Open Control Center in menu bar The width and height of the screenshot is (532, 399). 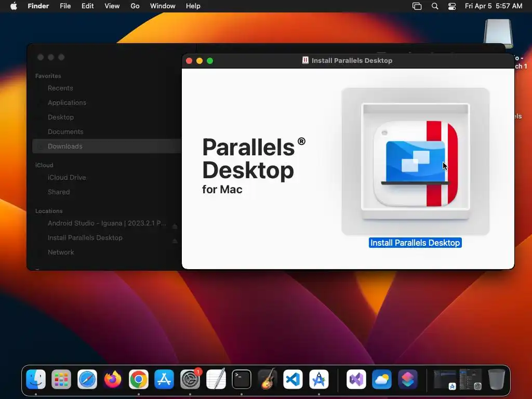click(x=452, y=6)
